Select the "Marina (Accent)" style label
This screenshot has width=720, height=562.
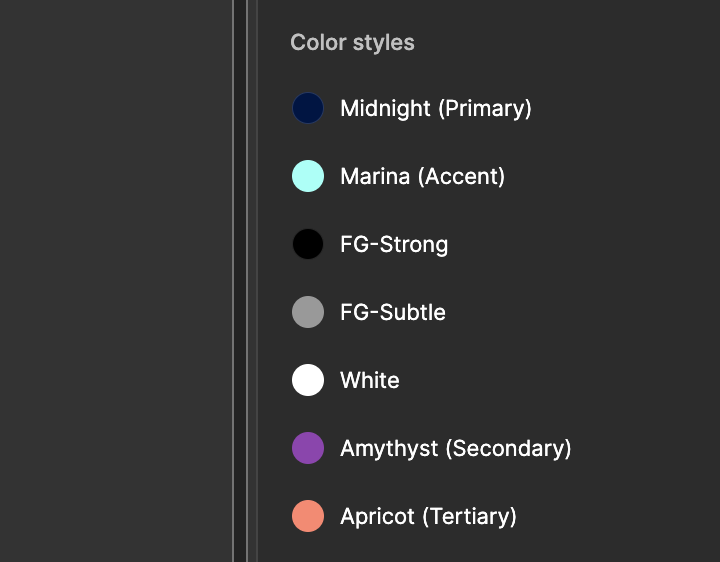click(422, 176)
